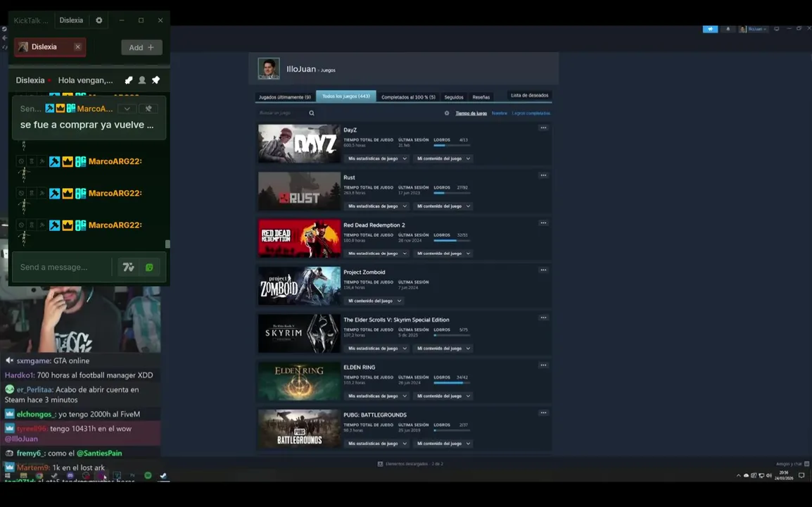Open the ELDEN RING game title link

tap(360, 367)
